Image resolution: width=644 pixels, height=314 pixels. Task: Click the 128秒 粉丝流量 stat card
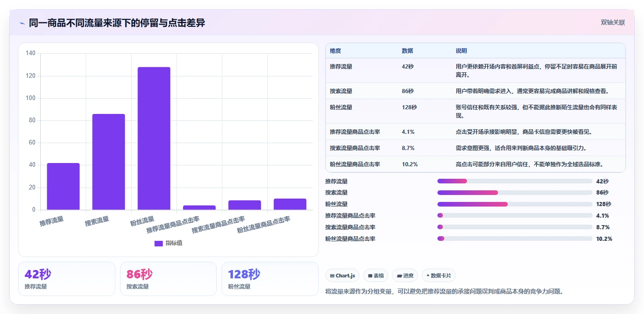coord(270,279)
